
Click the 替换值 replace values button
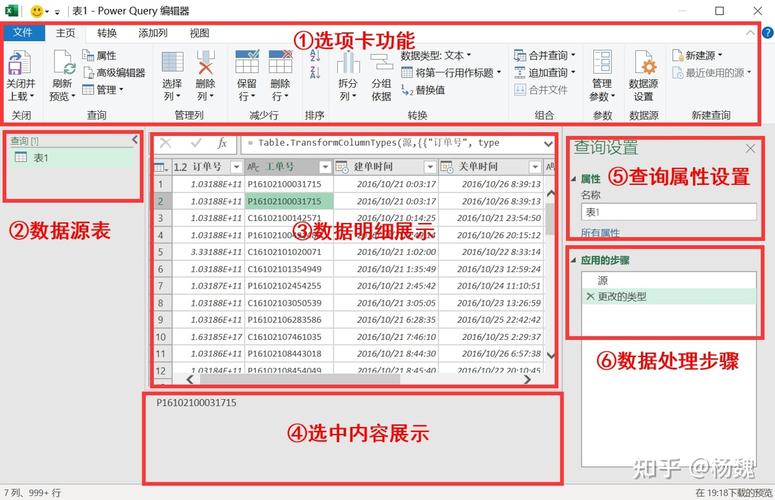tap(423, 90)
